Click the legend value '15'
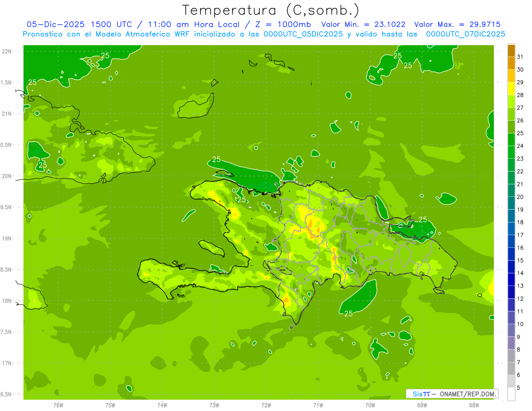This screenshot has height=411, width=532. click(520, 261)
